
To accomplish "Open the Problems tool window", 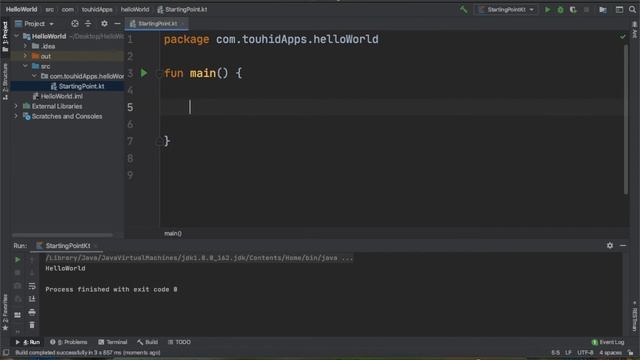I will click(x=69, y=342).
